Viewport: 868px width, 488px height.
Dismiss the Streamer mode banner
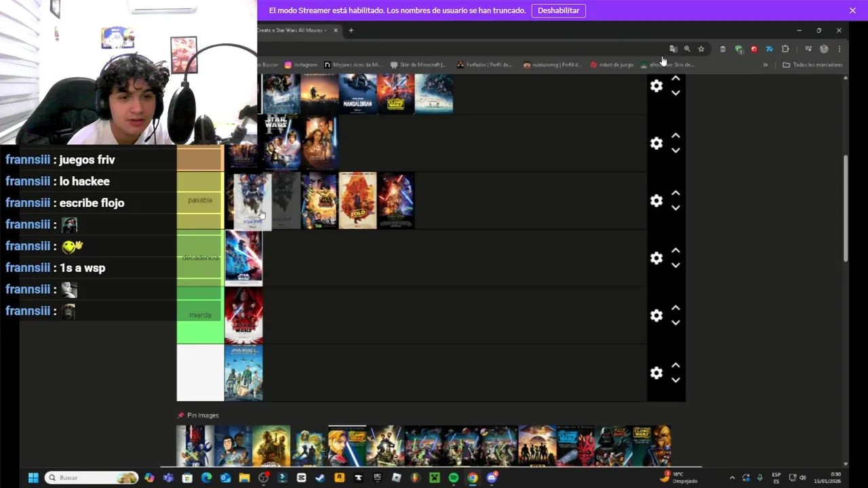tap(852, 11)
